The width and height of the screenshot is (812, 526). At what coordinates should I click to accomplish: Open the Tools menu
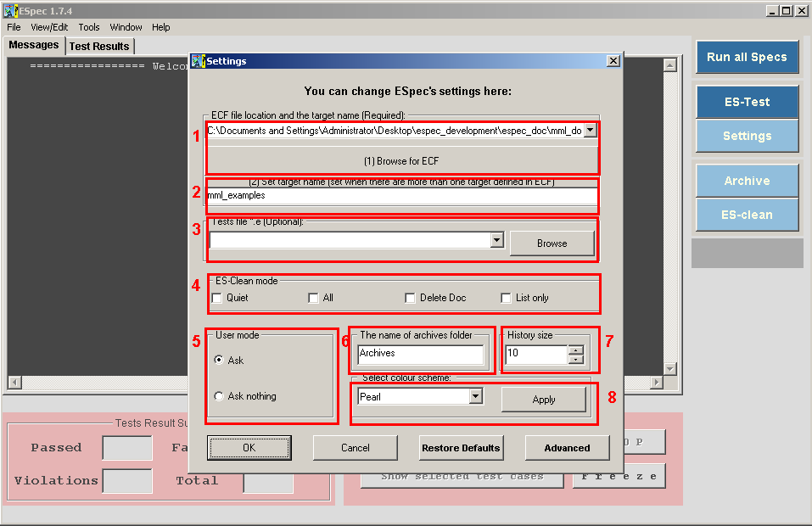point(89,27)
